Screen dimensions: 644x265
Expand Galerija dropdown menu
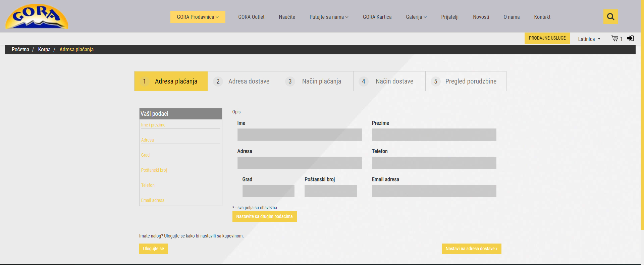(416, 17)
